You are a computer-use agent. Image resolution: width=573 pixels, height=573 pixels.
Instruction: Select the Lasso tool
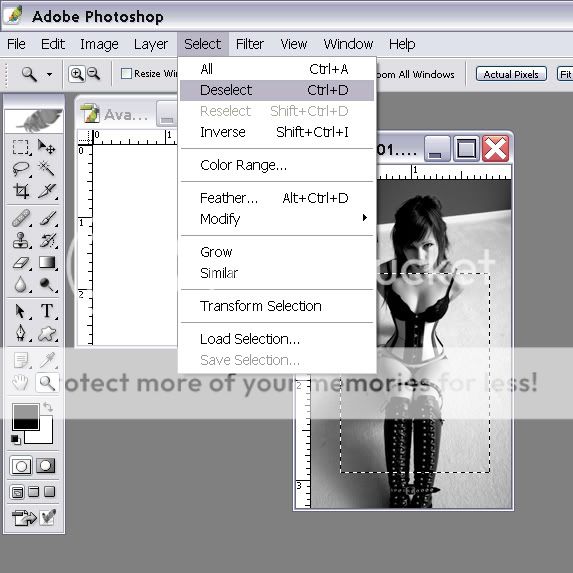21,169
